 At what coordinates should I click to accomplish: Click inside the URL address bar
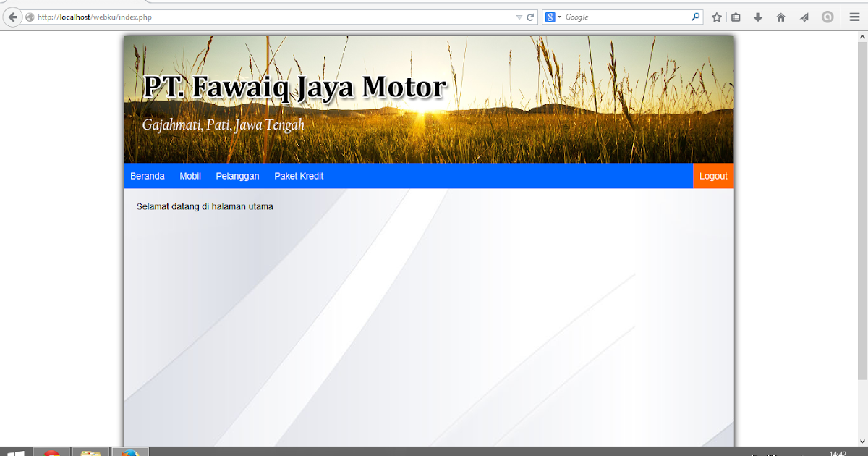(289, 17)
